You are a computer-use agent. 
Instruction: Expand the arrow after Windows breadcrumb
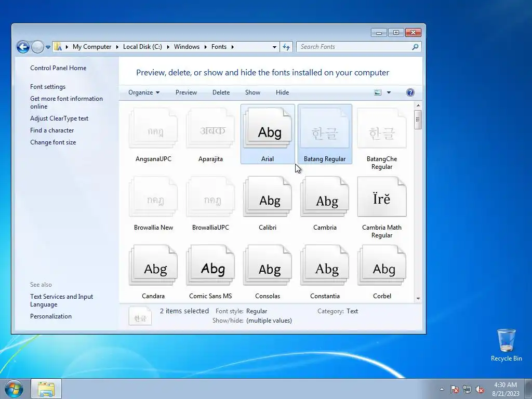(205, 47)
